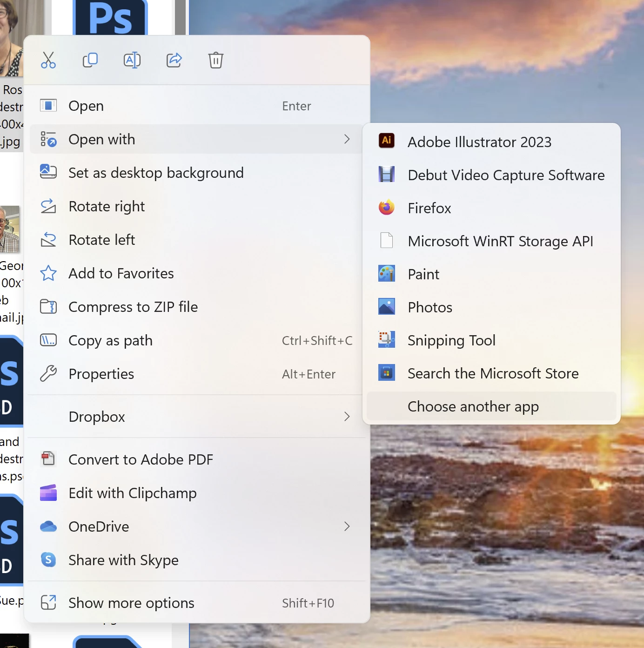644x648 pixels.
Task: Open with Firefox
Action: point(491,208)
